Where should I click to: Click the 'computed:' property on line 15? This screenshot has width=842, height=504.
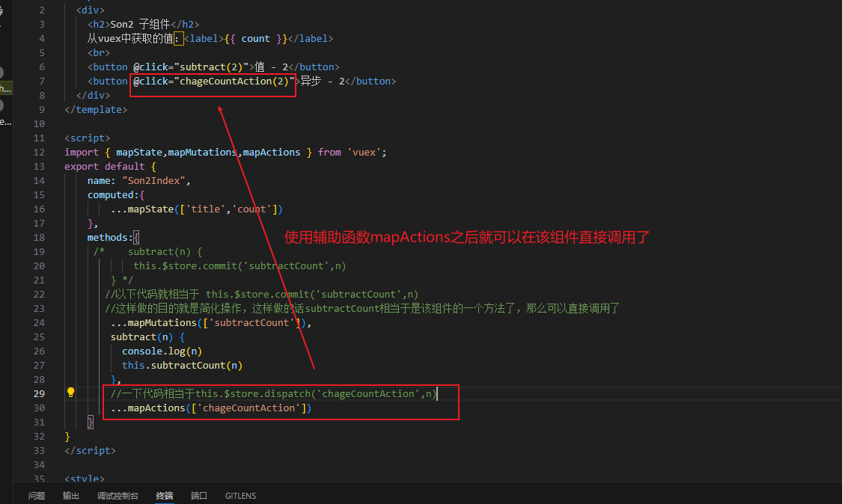coord(113,195)
